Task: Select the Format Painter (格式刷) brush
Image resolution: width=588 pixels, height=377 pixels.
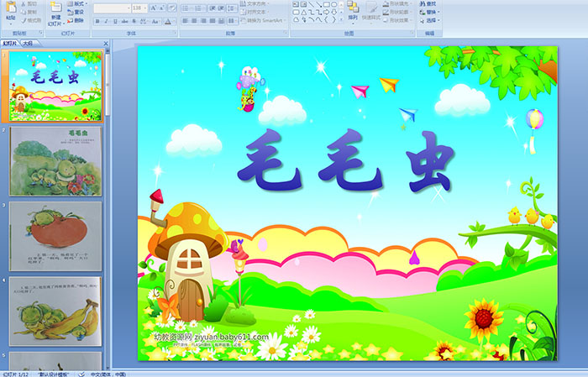Action: click(x=24, y=20)
